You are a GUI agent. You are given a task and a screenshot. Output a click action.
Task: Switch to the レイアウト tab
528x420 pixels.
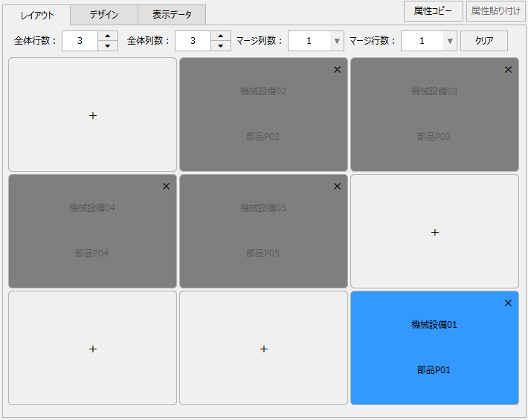click(36, 15)
